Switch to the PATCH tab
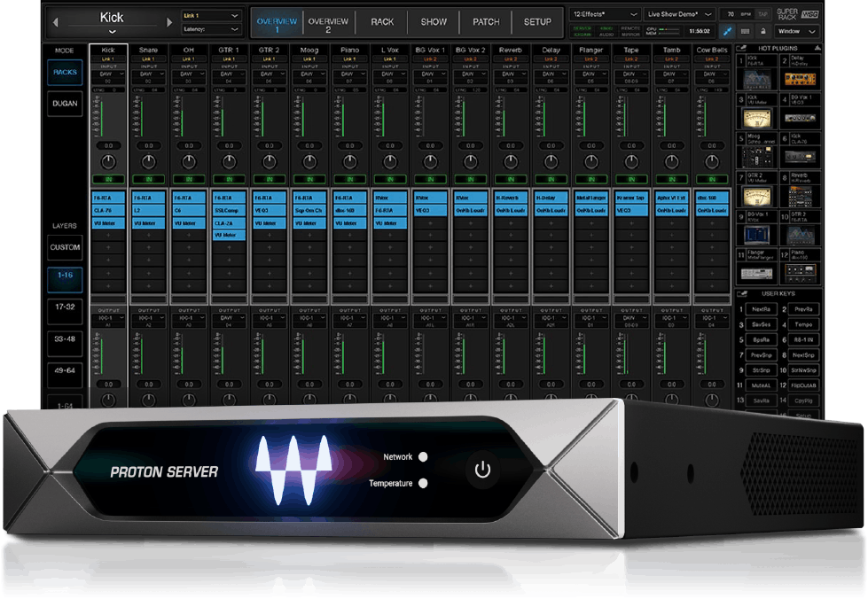This screenshot has width=868, height=599. click(486, 21)
